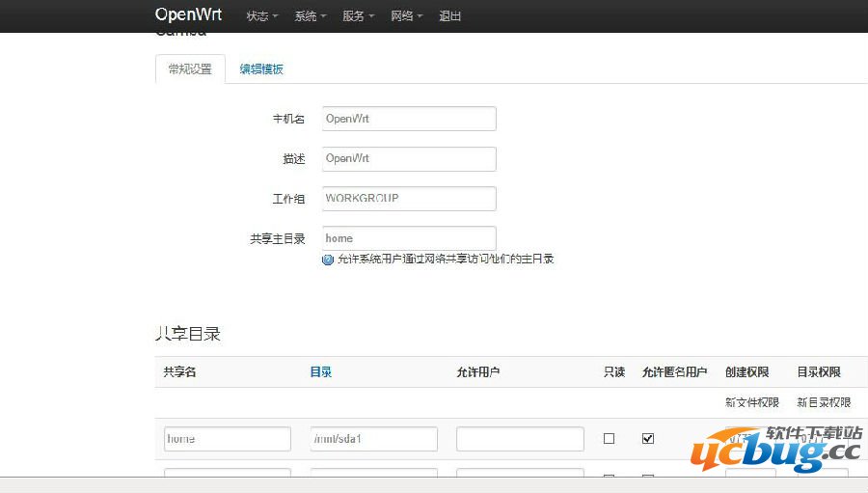Click the blue 目录 column header
This screenshot has width=868, height=493.
[320, 372]
